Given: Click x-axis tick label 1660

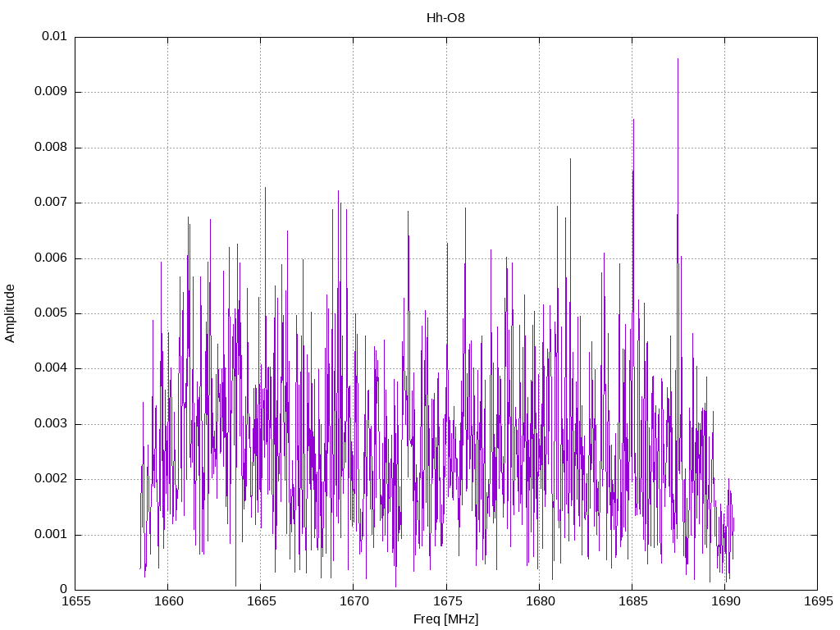Looking at the screenshot, I should click(168, 601).
